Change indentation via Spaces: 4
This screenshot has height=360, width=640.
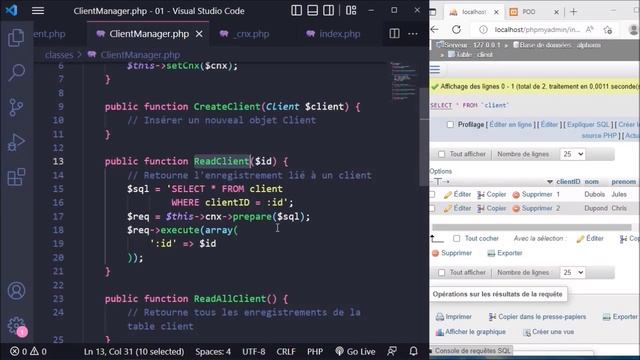[x=213, y=351]
